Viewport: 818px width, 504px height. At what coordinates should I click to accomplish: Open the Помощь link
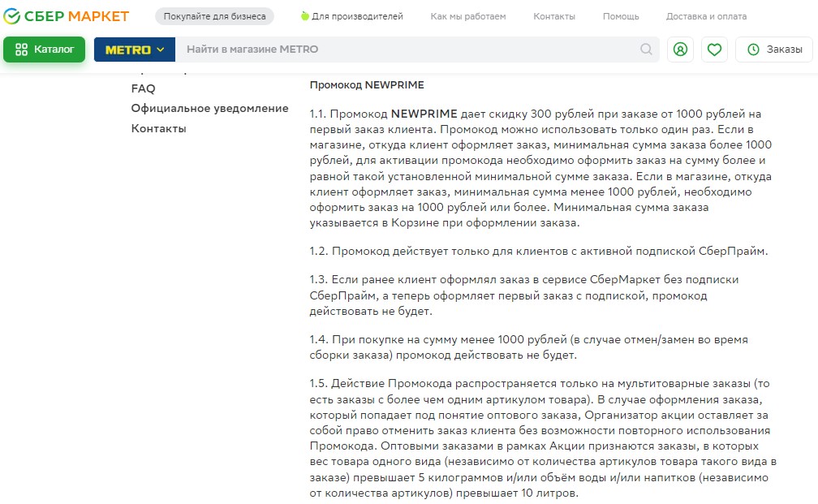tap(621, 16)
